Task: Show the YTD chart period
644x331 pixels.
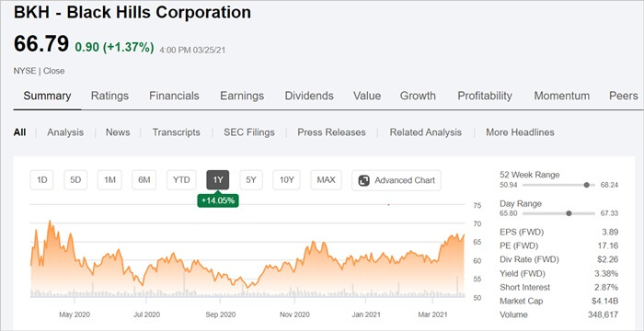Action: coord(181,180)
